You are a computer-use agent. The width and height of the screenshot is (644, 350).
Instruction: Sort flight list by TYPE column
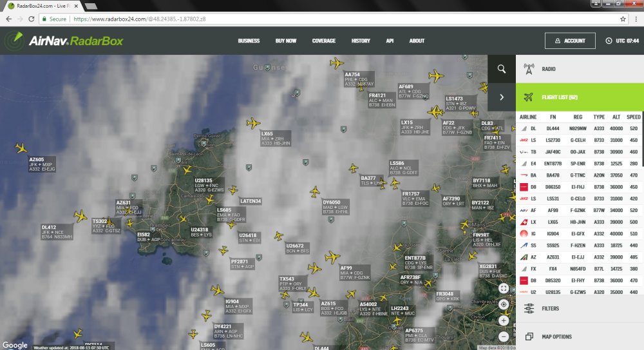click(599, 117)
